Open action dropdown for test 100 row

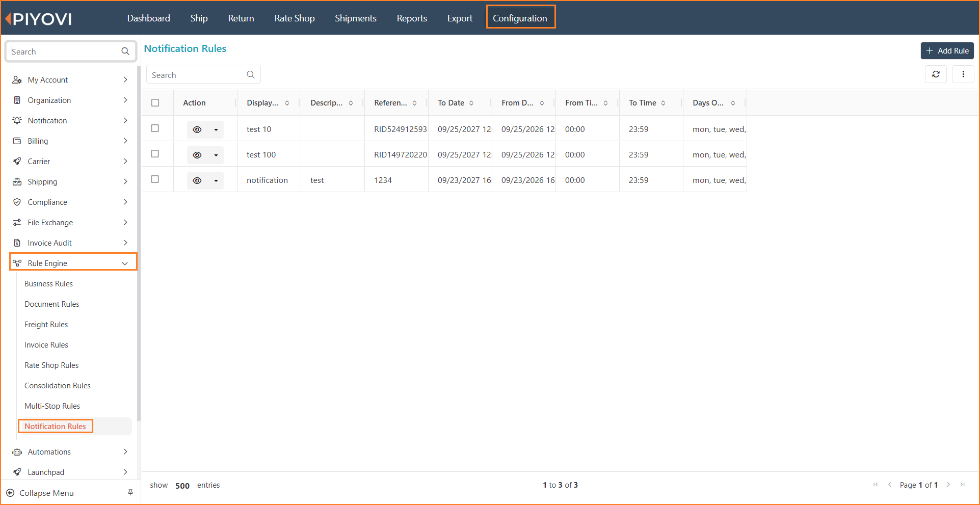216,155
